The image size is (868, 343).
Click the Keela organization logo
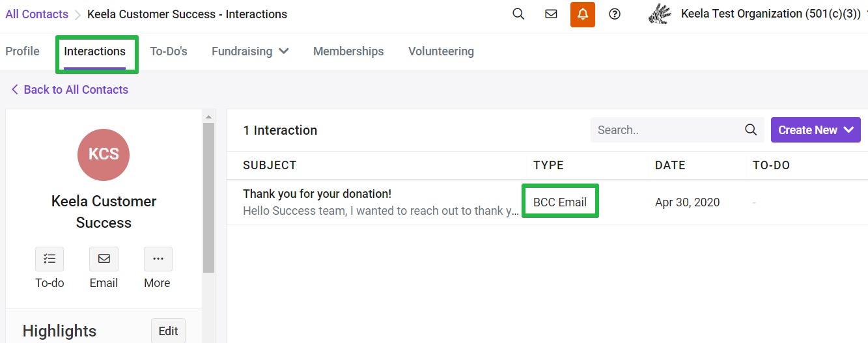tap(660, 14)
